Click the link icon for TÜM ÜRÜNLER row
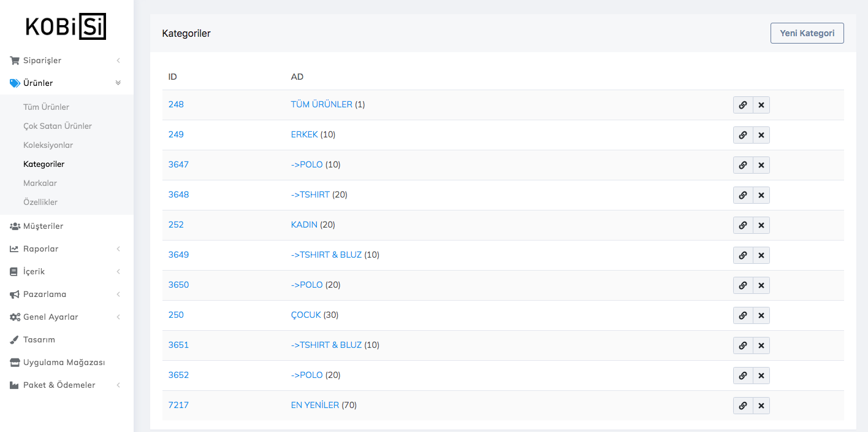Viewport: 868px width, 432px height. point(742,105)
